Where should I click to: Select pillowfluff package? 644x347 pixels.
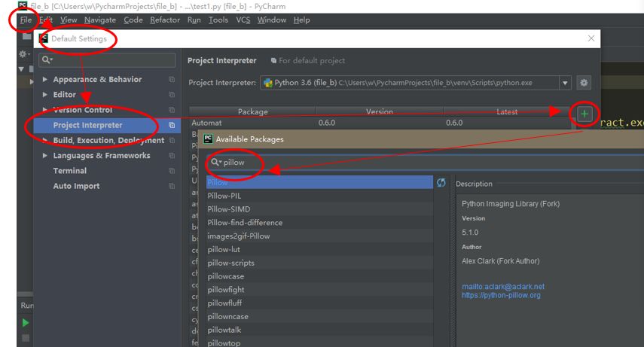(319, 303)
